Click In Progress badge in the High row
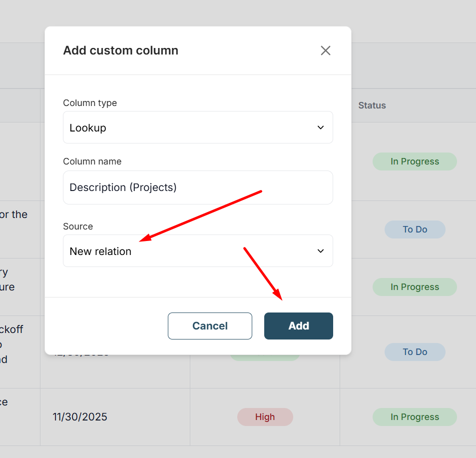Screen dimensions: 476x458 pos(415,417)
